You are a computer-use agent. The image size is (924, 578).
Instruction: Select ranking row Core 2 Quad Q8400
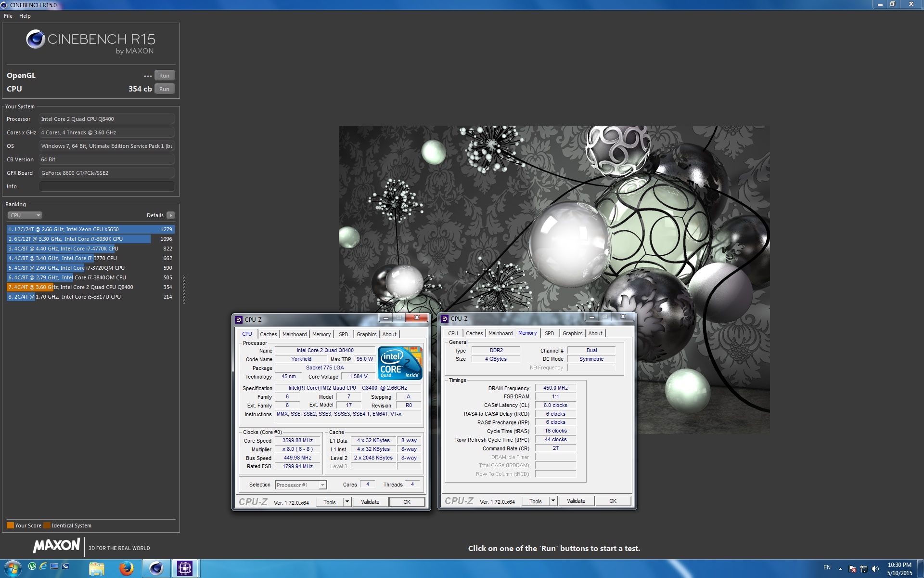(90, 287)
